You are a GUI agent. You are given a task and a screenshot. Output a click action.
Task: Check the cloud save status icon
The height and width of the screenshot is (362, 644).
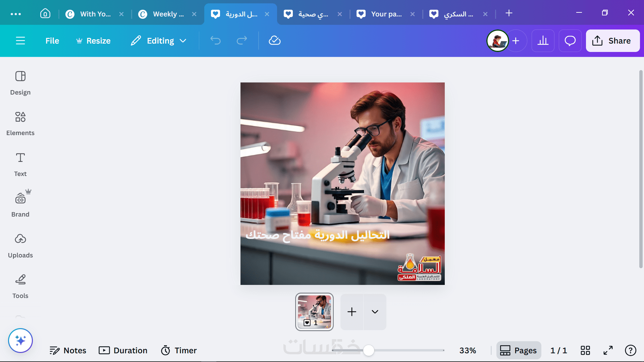click(274, 41)
